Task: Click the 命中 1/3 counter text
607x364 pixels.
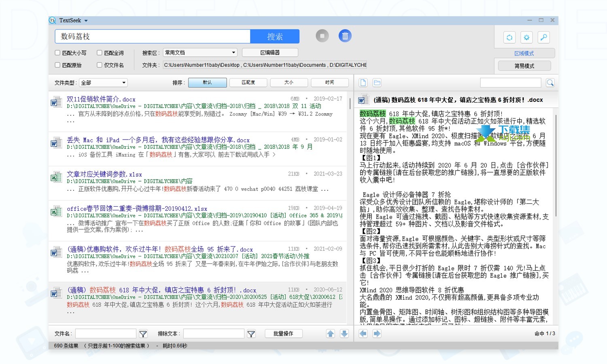Action: coord(545,334)
